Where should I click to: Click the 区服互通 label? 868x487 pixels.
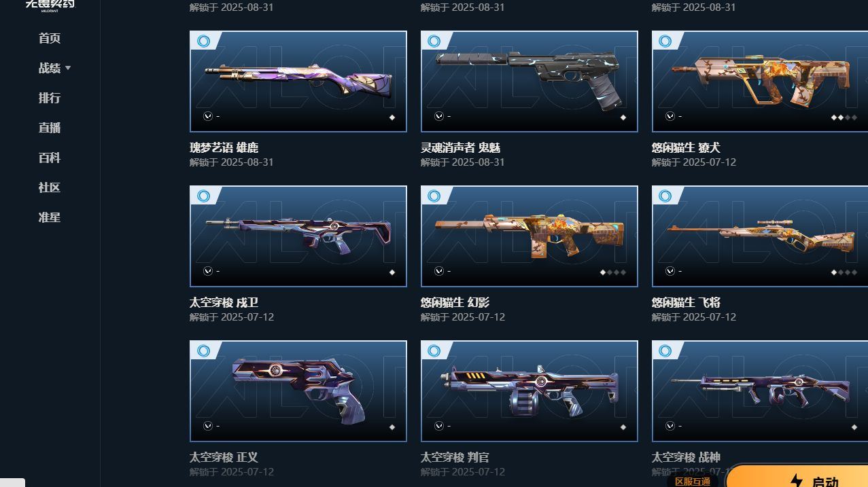tap(693, 482)
